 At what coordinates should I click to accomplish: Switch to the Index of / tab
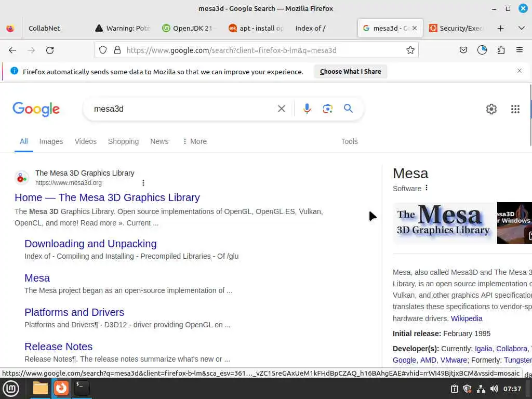(x=311, y=28)
